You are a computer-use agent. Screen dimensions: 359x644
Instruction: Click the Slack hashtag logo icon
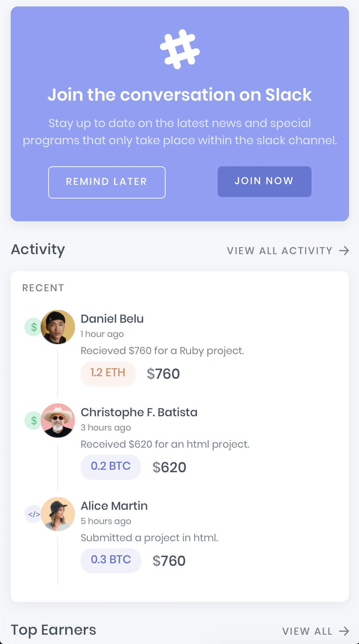click(180, 49)
